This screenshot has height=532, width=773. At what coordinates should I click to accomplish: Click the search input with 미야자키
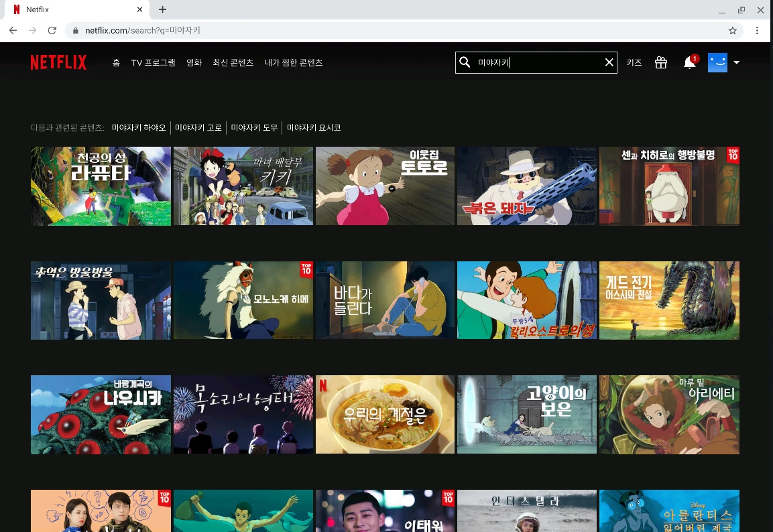pos(538,62)
